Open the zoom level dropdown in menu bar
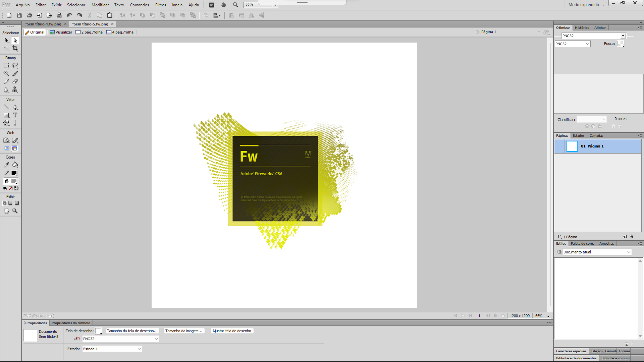This screenshot has height=362, width=644. (275, 5)
